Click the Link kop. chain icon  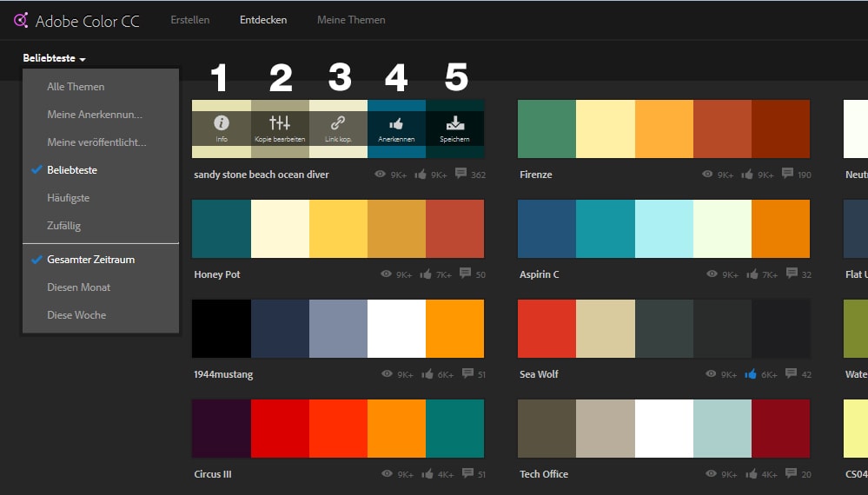338,123
